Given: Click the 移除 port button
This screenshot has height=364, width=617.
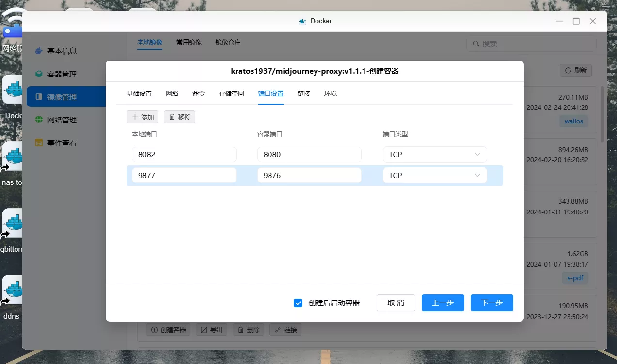Looking at the screenshot, I should pos(179,117).
